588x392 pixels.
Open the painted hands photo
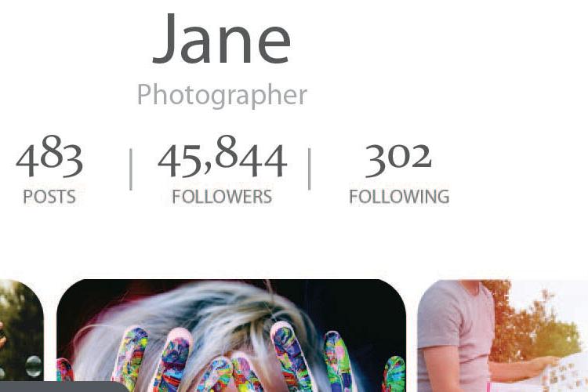pos(231,336)
